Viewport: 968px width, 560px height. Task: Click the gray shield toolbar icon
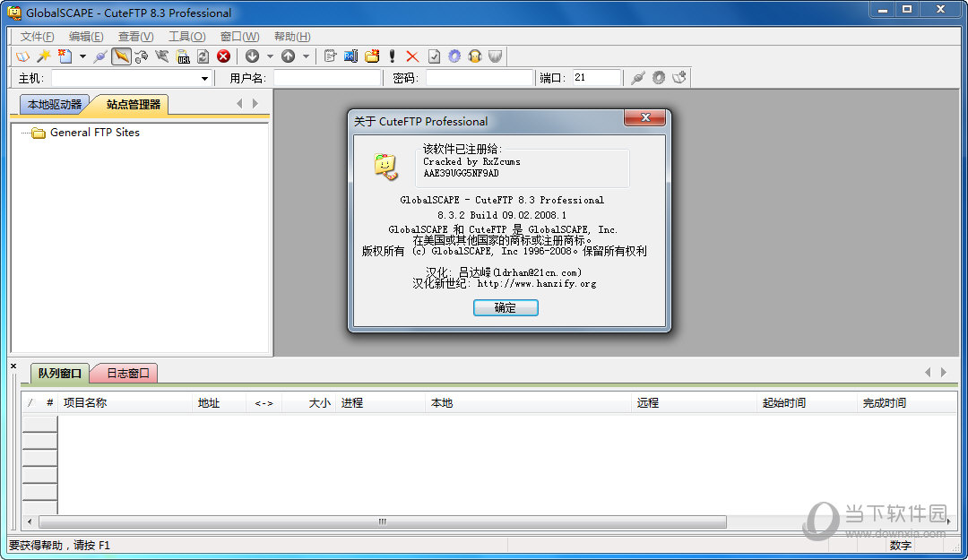(495, 56)
